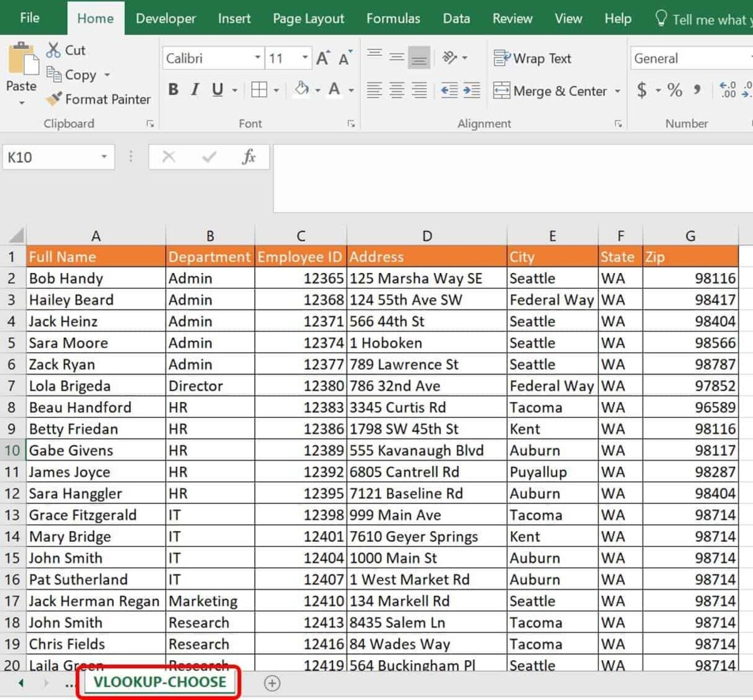Expand the Merge & Center dropdown arrow

(618, 91)
